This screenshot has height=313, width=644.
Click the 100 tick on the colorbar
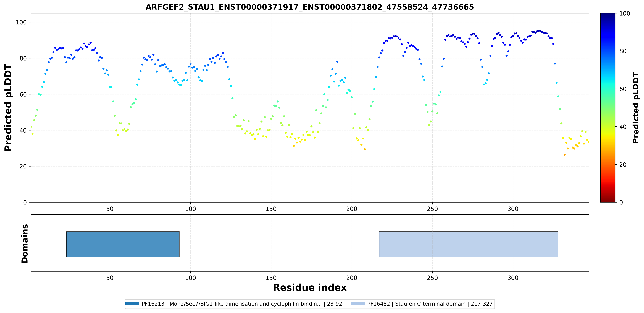(x=624, y=14)
